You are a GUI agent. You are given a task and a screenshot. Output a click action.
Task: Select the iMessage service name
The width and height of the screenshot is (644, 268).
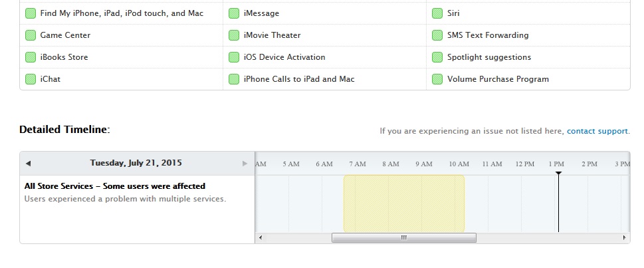(x=261, y=13)
